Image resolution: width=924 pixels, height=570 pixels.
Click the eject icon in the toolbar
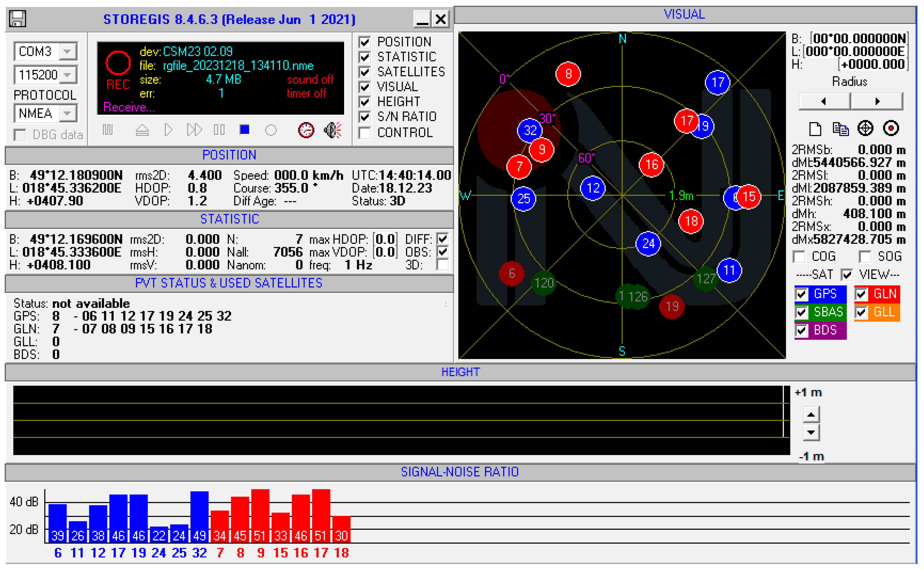[x=142, y=130]
